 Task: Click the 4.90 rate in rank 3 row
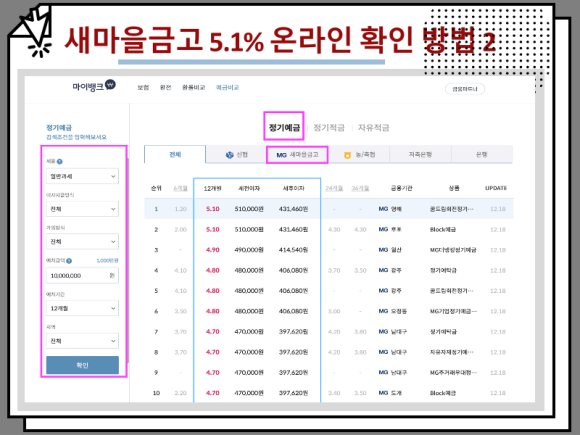(213, 250)
